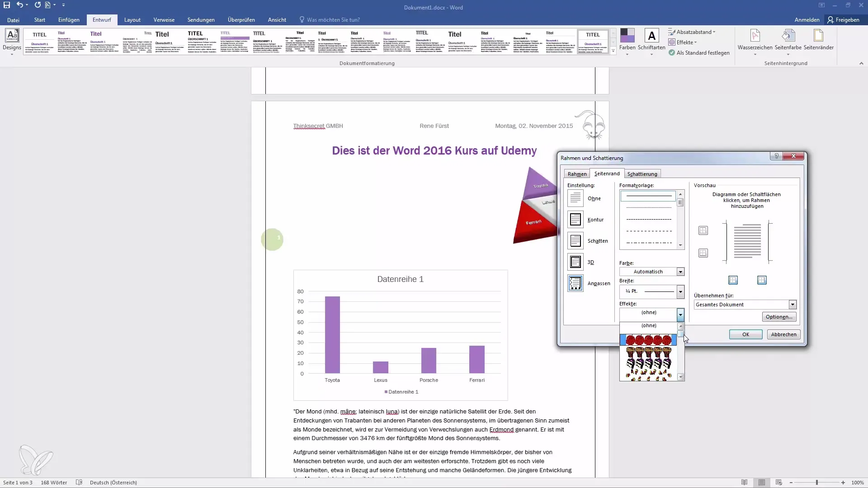
Task: Click the dialog help question mark icon
Action: point(776,156)
